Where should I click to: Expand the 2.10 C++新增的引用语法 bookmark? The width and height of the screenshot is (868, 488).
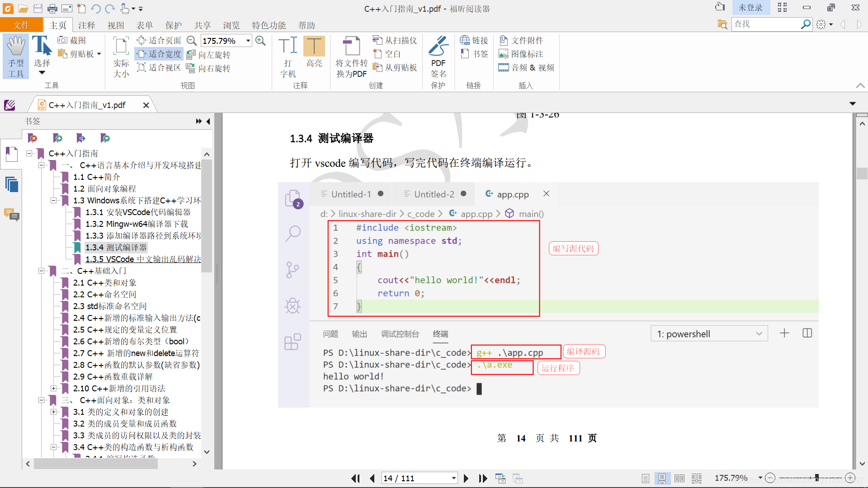click(53, 389)
